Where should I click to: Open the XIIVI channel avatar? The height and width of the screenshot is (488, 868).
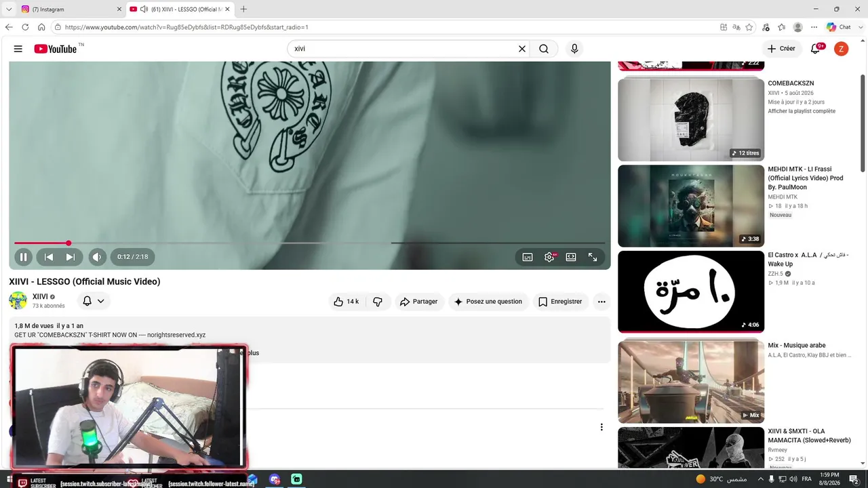pyautogui.click(x=18, y=301)
